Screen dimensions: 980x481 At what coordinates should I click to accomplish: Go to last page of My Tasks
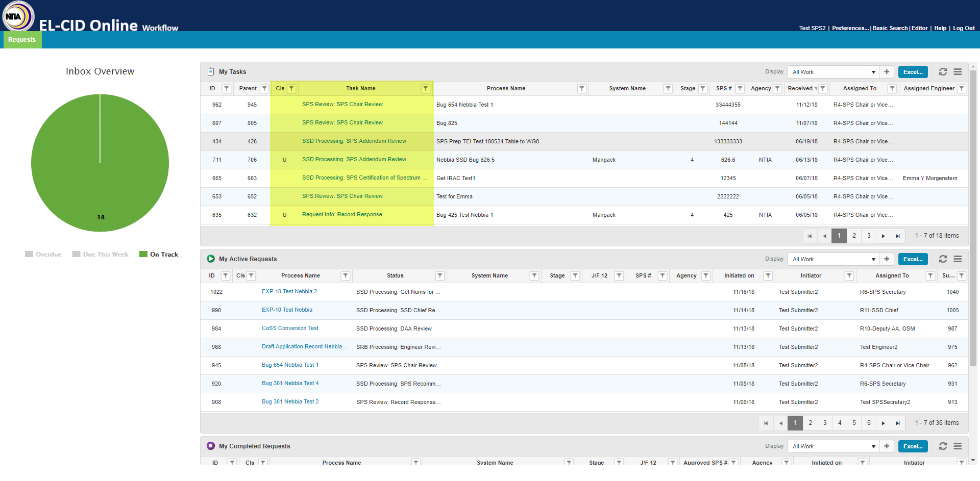point(898,236)
